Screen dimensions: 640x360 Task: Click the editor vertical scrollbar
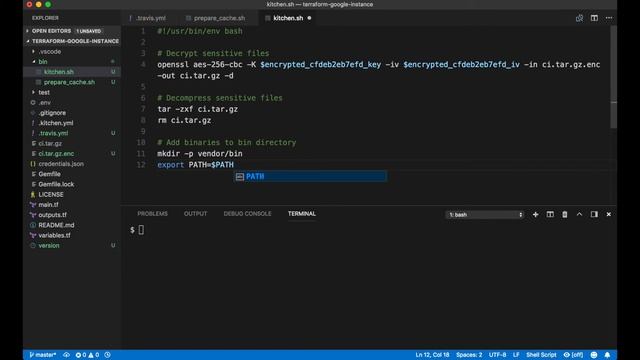(x=613, y=78)
